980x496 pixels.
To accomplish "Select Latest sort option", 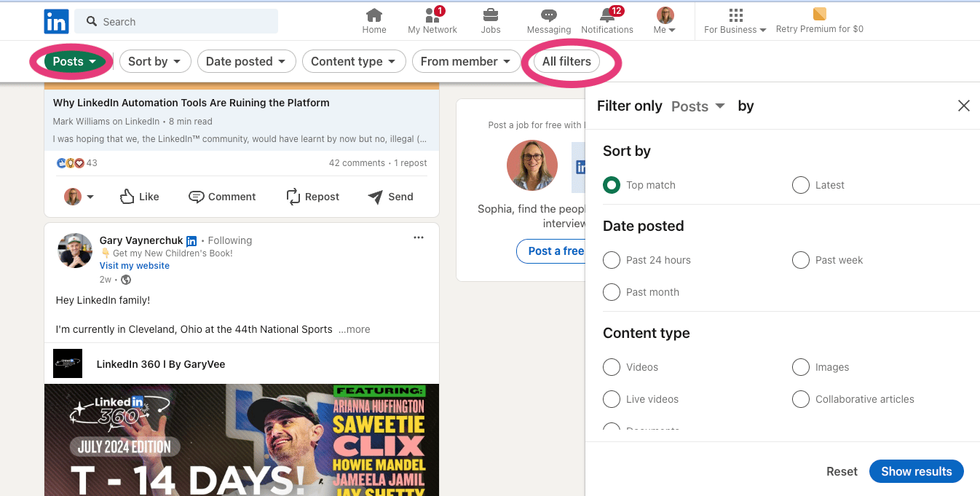I will click(x=801, y=185).
